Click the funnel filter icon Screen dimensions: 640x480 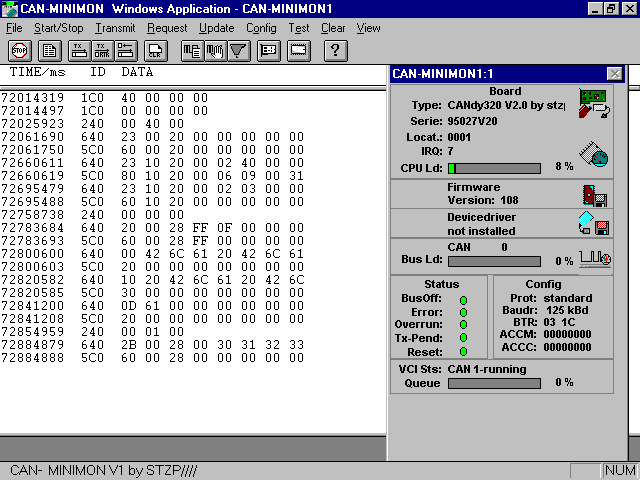[238, 51]
